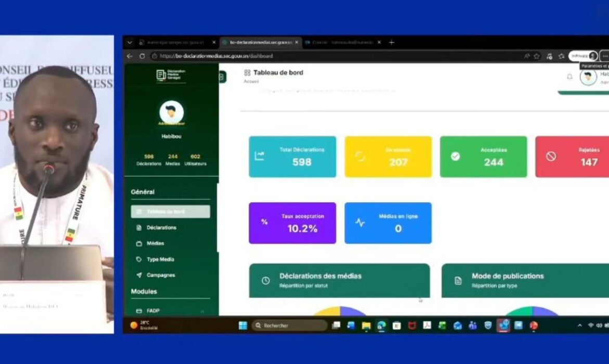Screen dimensions: 609x364
Task: Click the Total Déclarations card
Action: (292, 157)
